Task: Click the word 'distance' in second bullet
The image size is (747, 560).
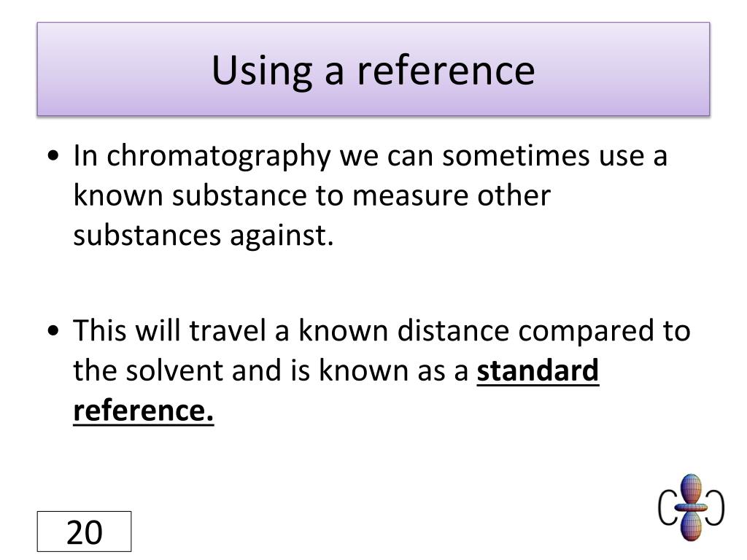Action: (453, 330)
